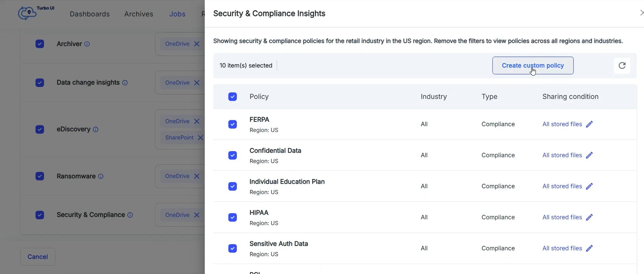Deselect the HIPAA policy checkbox

(x=232, y=217)
